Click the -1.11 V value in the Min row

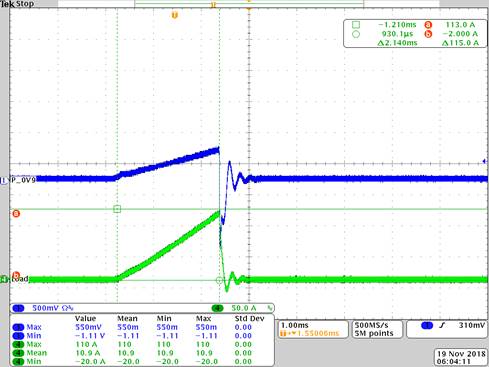coord(90,336)
